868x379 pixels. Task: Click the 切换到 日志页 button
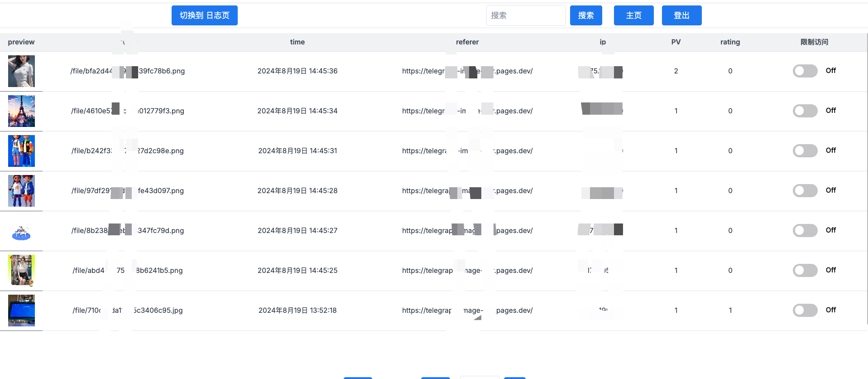coord(204,15)
